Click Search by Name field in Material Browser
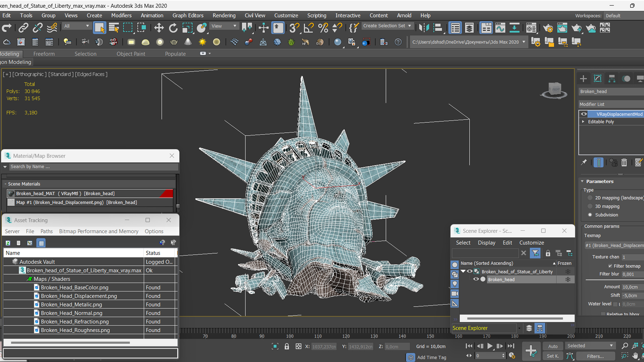The image size is (644, 362). 93,167
